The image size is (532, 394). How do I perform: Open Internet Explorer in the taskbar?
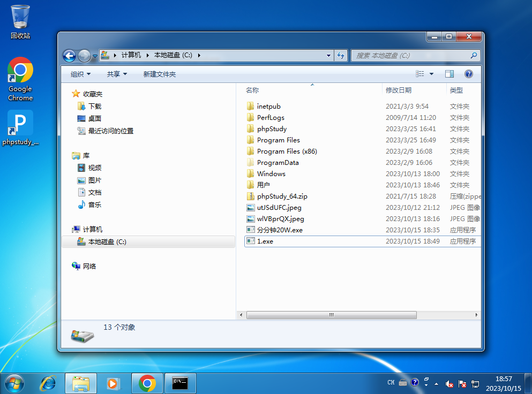pyautogui.click(x=48, y=383)
